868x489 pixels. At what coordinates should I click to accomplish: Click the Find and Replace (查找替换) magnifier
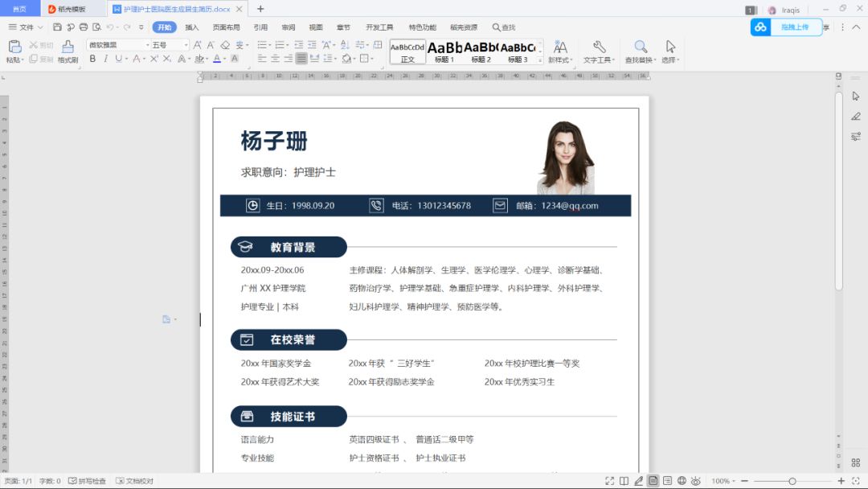640,51
